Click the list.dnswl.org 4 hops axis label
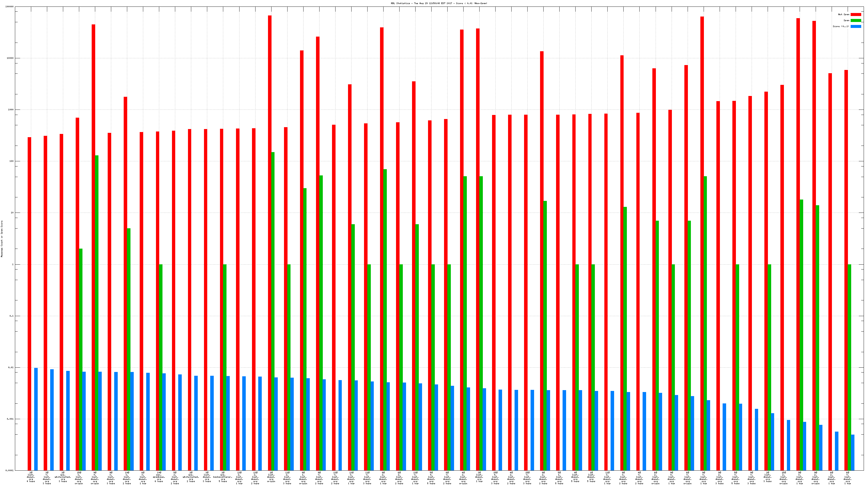 click(x=31, y=477)
